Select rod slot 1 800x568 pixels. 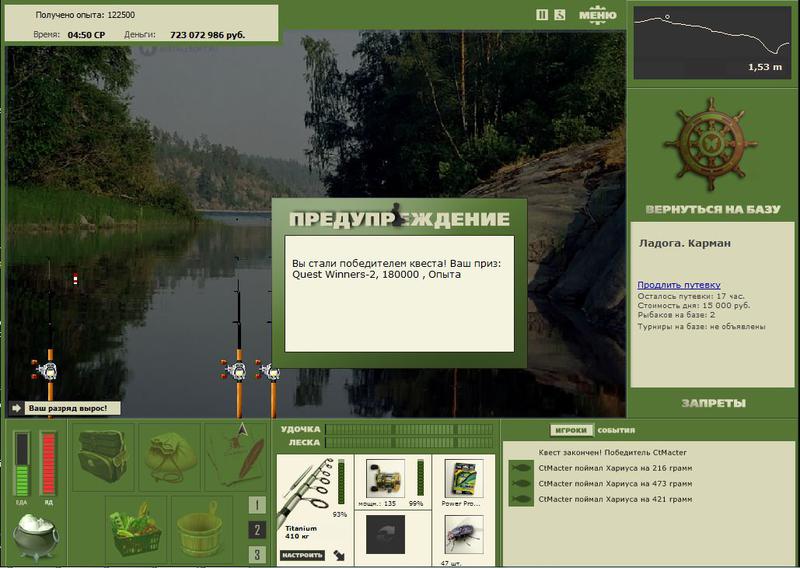coord(257,505)
